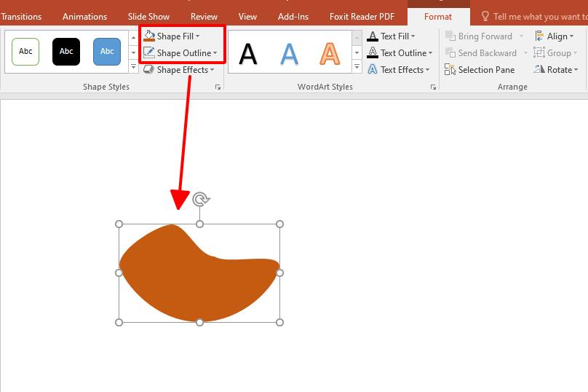Click the Group objects icon
Image resolution: width=588 pixels, height=392 pixels.
point(539,52)
